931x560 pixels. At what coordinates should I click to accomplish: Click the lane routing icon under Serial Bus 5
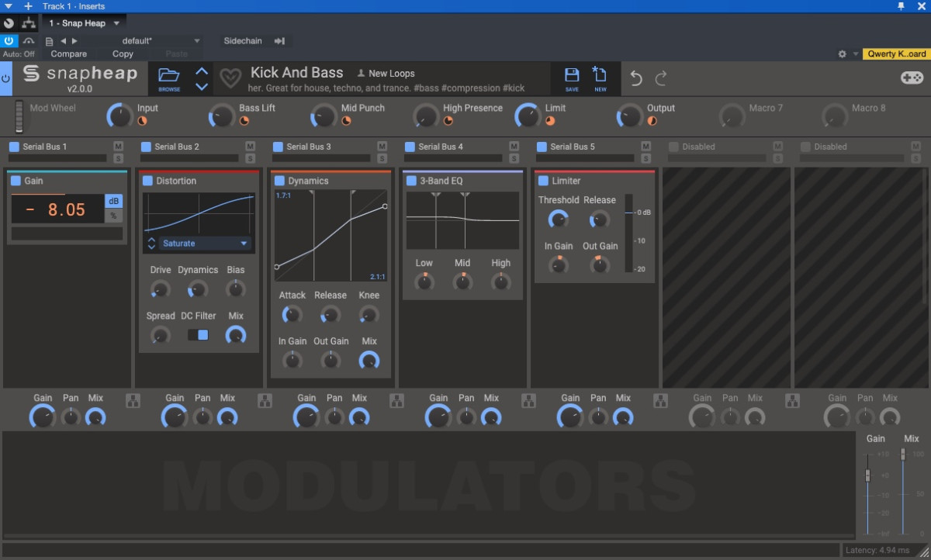coord(660,400)
